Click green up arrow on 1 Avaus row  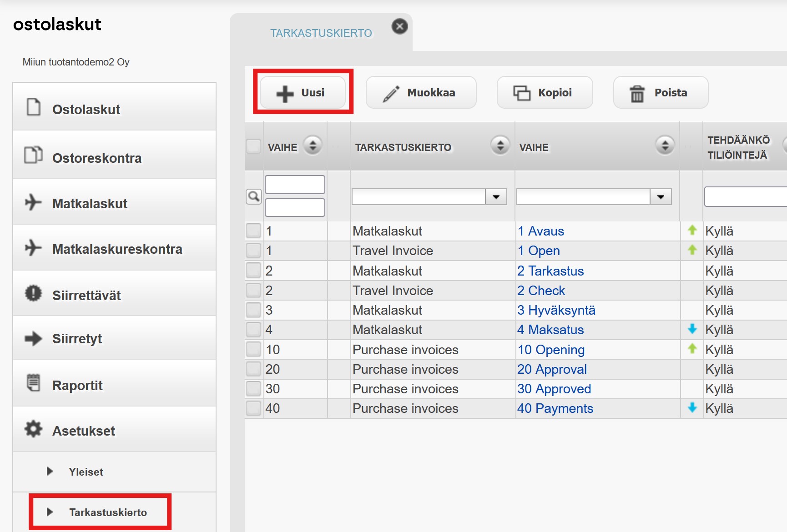point(692,230)
